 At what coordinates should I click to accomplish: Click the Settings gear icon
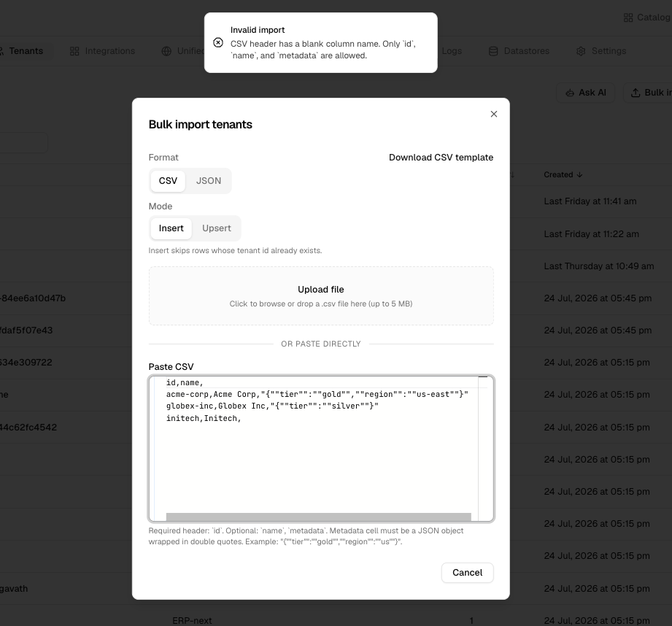coord(581,51)
